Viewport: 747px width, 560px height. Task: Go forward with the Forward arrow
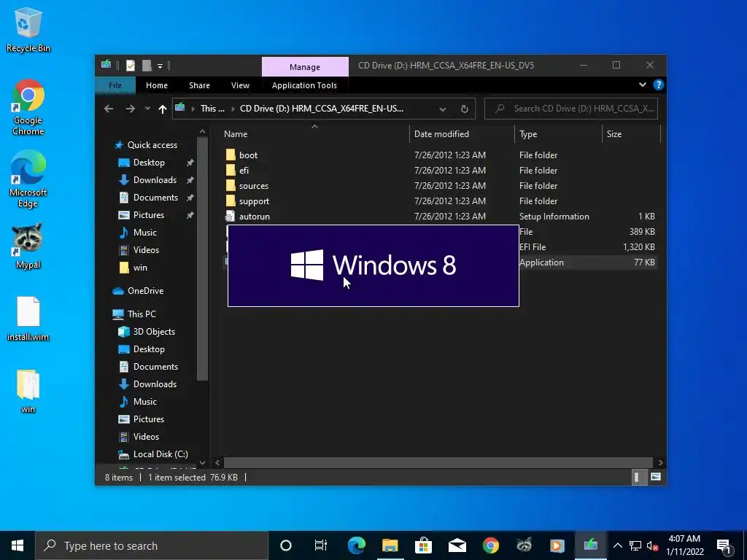click(130, 109)
